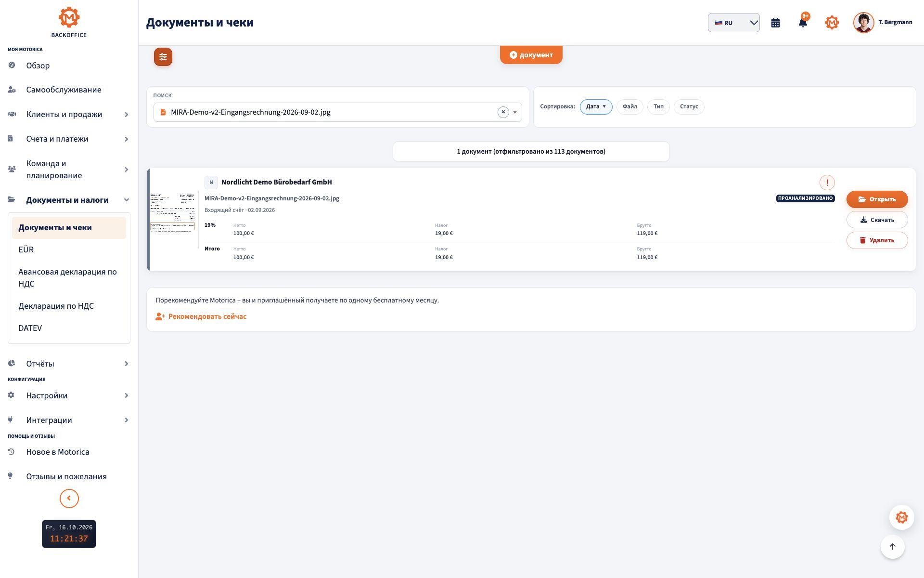Expand Интеграции menu

click(69, 420)
